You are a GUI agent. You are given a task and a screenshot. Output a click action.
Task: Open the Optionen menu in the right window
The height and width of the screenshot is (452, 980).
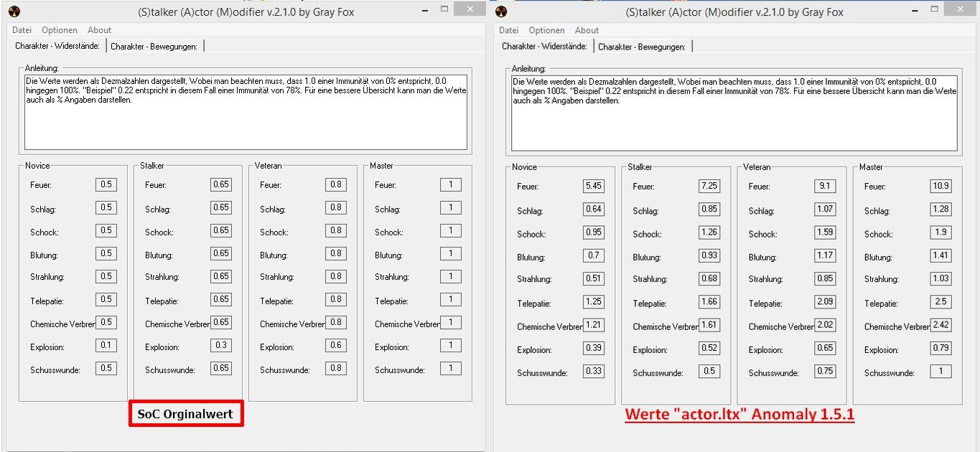547,30
